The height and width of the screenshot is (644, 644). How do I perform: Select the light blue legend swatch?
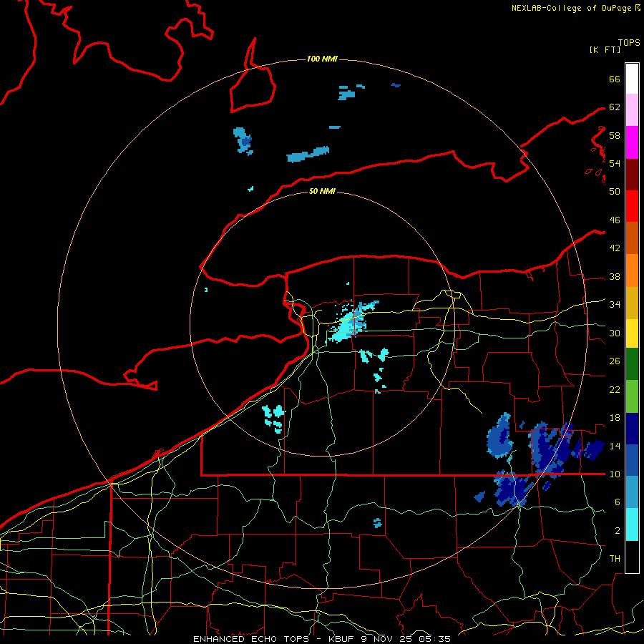click(632, 492)
